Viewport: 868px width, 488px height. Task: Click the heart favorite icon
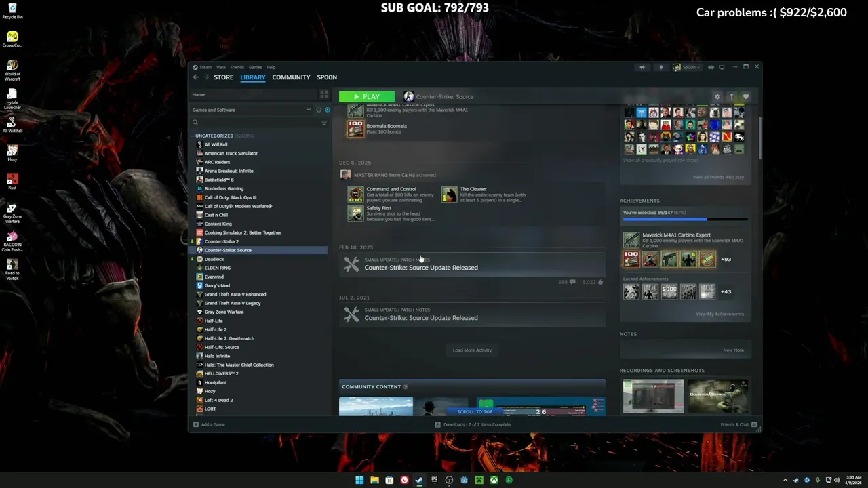[745, 96]
